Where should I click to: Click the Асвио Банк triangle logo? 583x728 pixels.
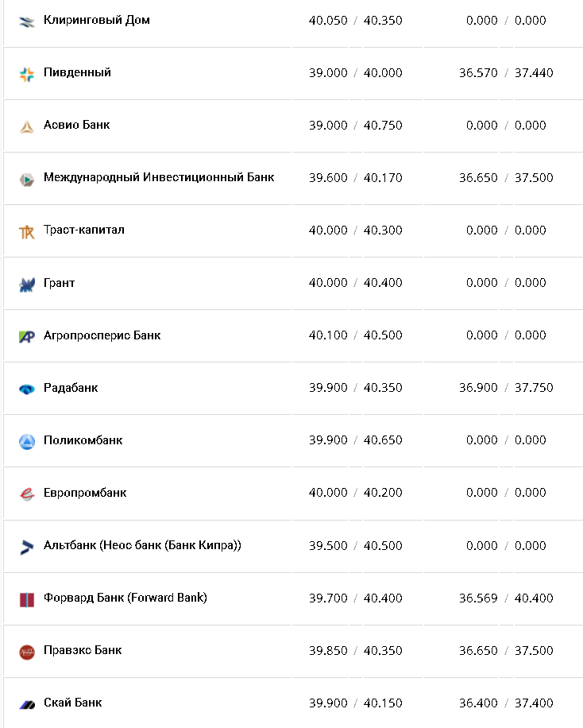click(x=27, y=126)
